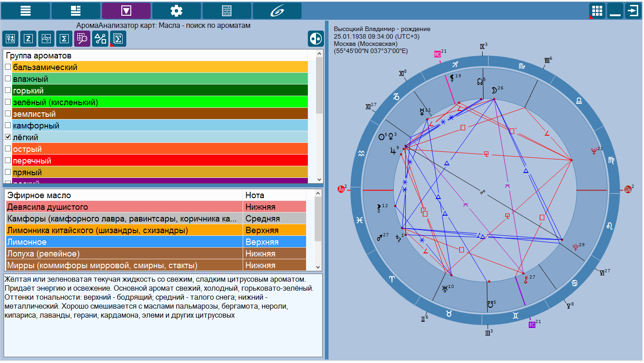
Task: Open the nine-square grid menu icon
Action: point(597,11)
